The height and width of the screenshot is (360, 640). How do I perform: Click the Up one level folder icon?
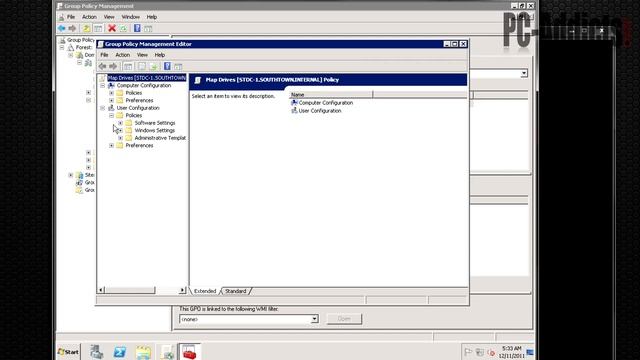86,28
